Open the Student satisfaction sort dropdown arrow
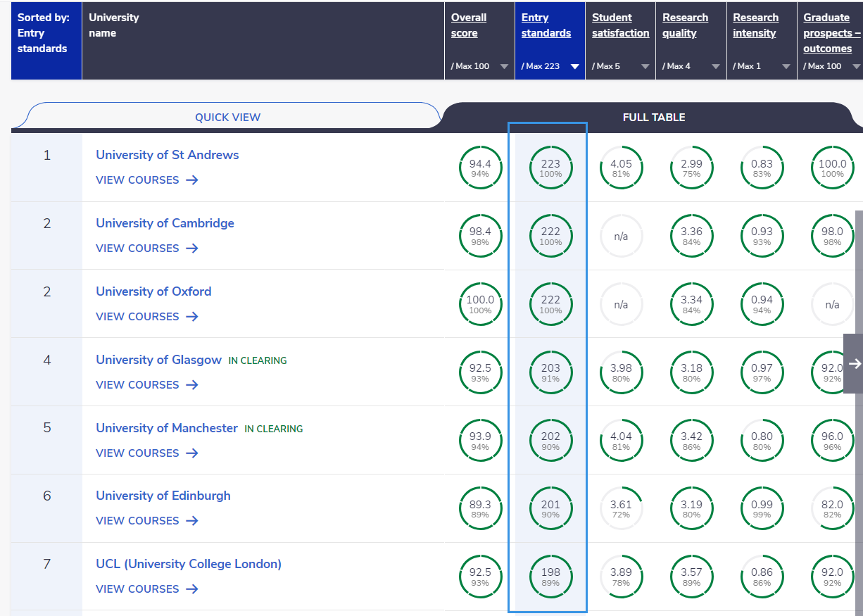 (645, 67)
